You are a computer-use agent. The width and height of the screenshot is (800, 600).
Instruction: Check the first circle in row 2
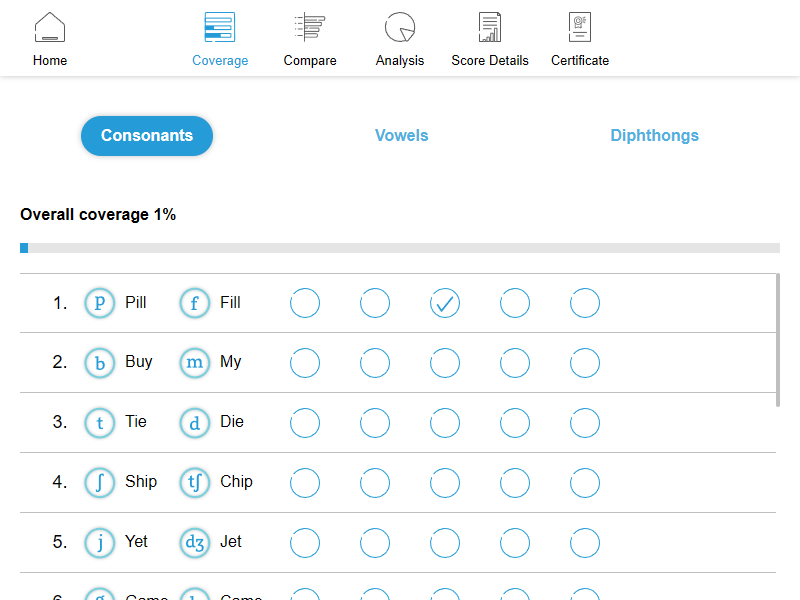[305, 363]
